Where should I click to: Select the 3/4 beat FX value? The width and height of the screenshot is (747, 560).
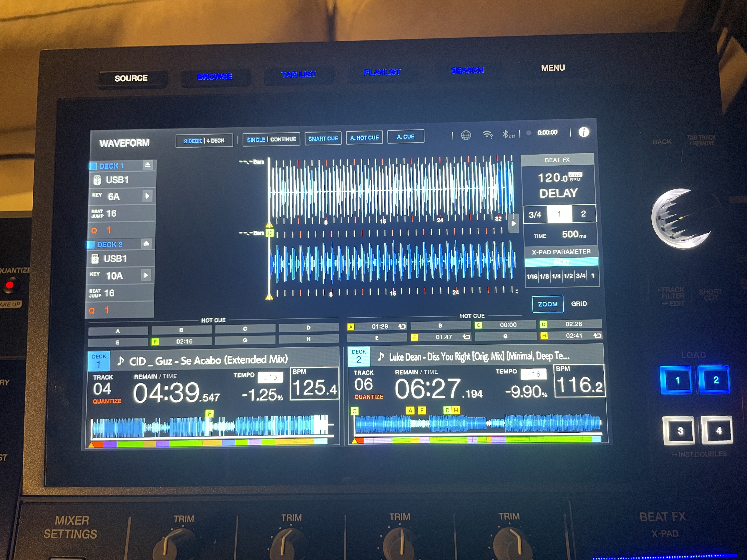(535, 215)
